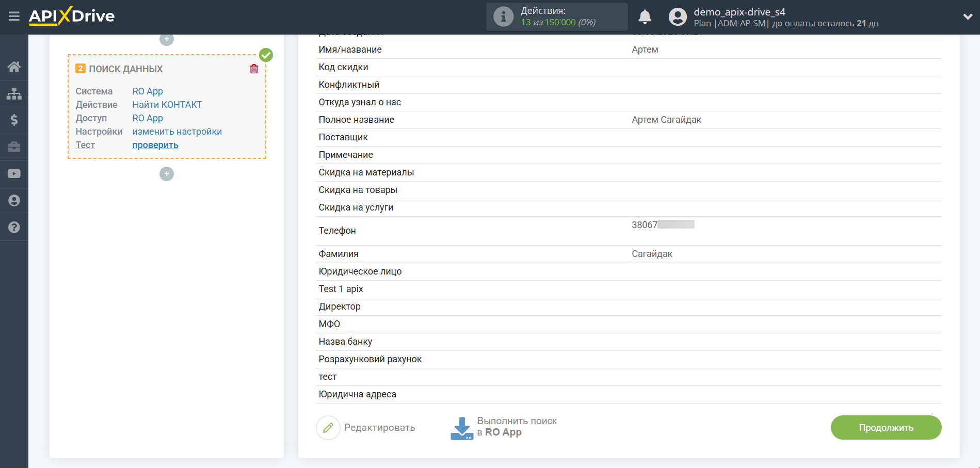Open notifications with the bell icon
The height and width of the screenshot is (468, 980).
tap(645, 17)
